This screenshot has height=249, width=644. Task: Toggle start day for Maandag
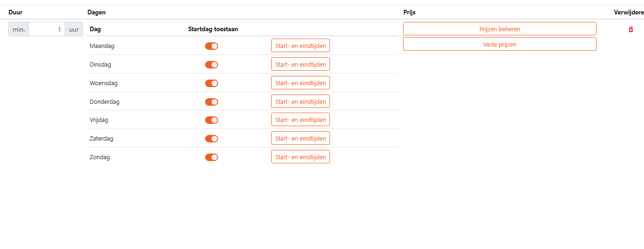(212, 46)
